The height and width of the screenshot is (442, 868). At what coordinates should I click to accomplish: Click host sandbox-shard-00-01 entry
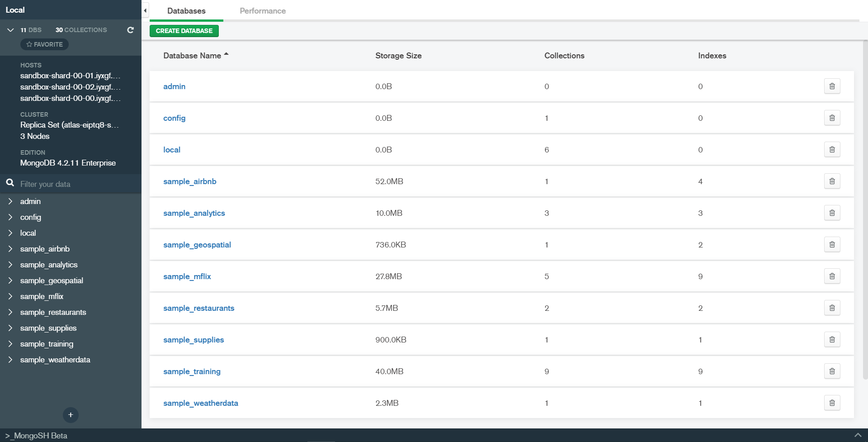[x=70, y=76]
